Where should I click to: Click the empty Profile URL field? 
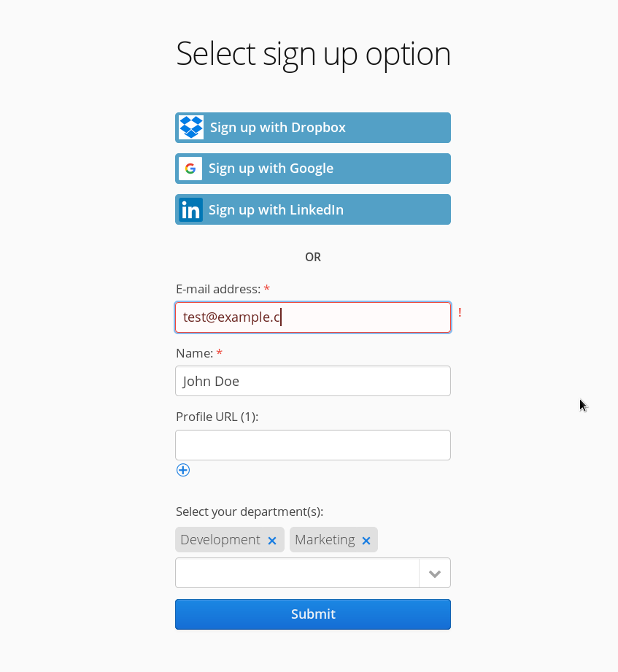click(312, 444)
